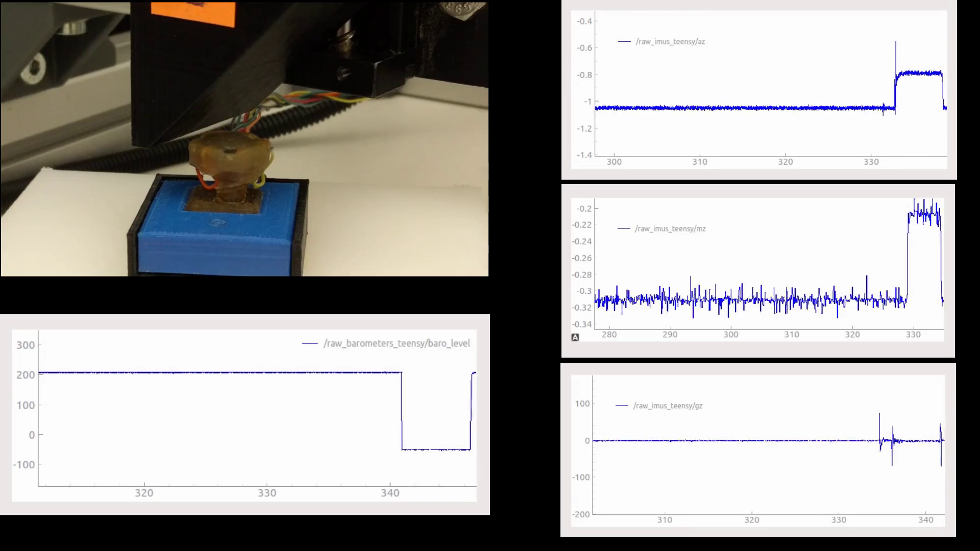Click the auto-range 'A' button on mz plot
This screenshot has width=980, height=551.
click(x=575, y=337)
